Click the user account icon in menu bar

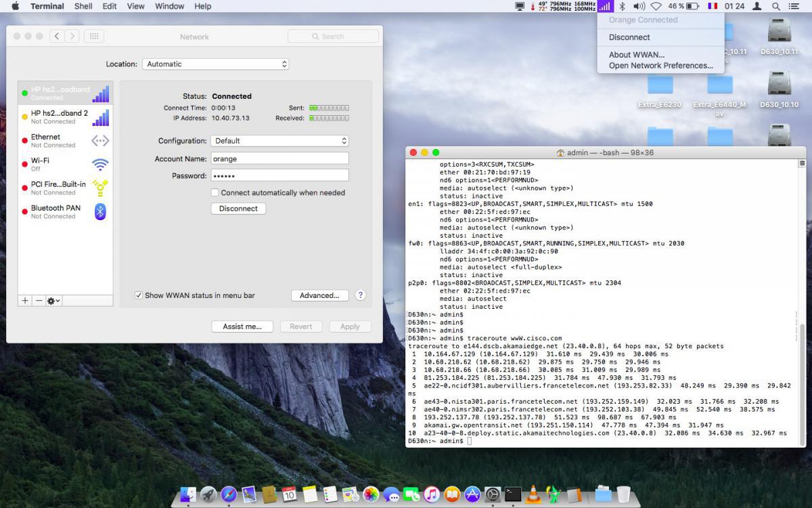coord(757,6)
